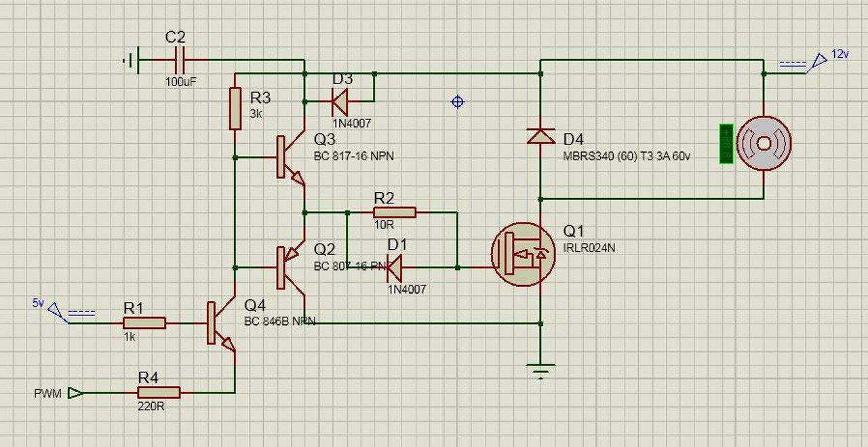The width and height of the screenshot is (868, 447).
Task: Select the 5v power terminal
Action: point(58,313)
